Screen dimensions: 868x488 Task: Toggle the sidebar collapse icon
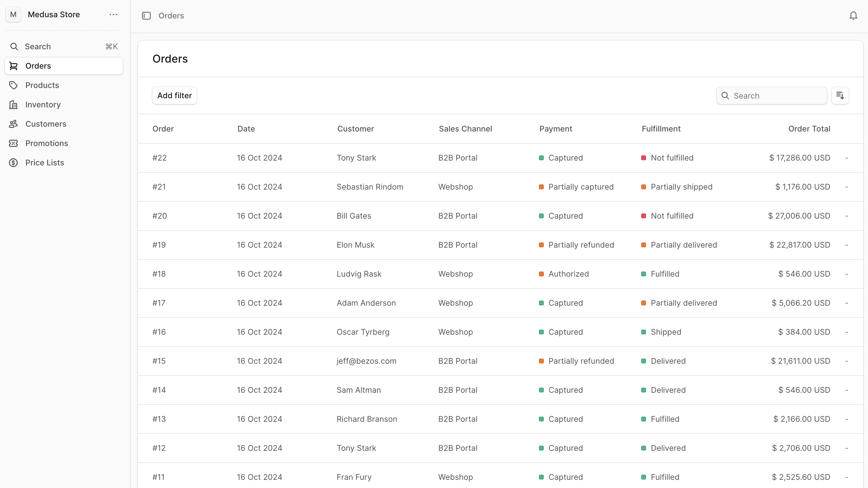(146, 16)
